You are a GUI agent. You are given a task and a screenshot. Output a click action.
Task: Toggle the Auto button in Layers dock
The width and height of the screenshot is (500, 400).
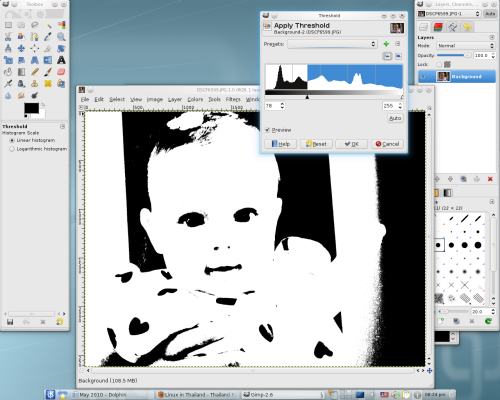pos(490,14)
